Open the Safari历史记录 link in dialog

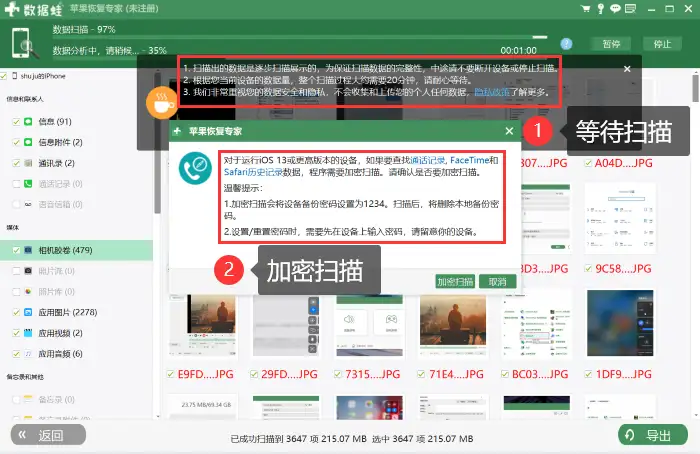pyautogui.click(x=253, y=172)
